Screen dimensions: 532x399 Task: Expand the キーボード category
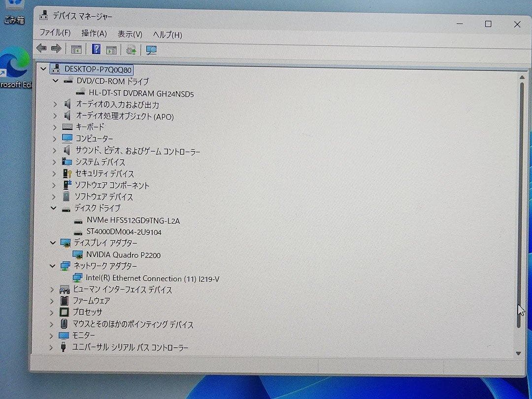pos(54,127)
